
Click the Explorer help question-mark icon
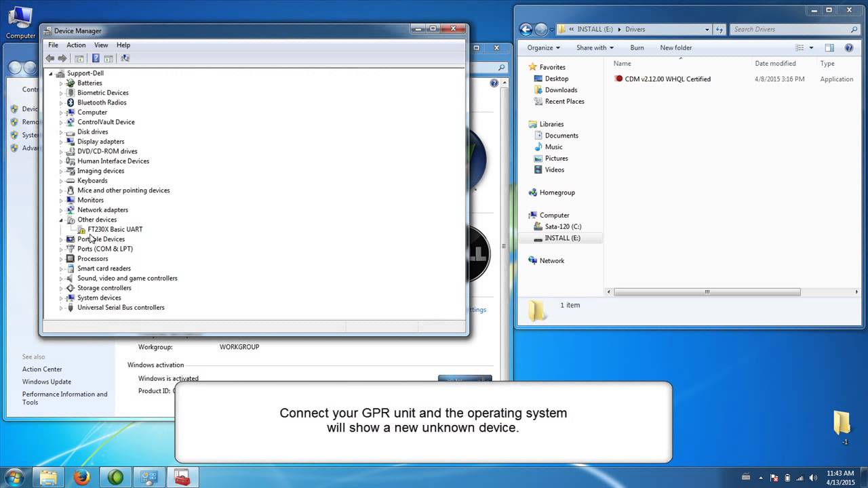pos(849,47)
